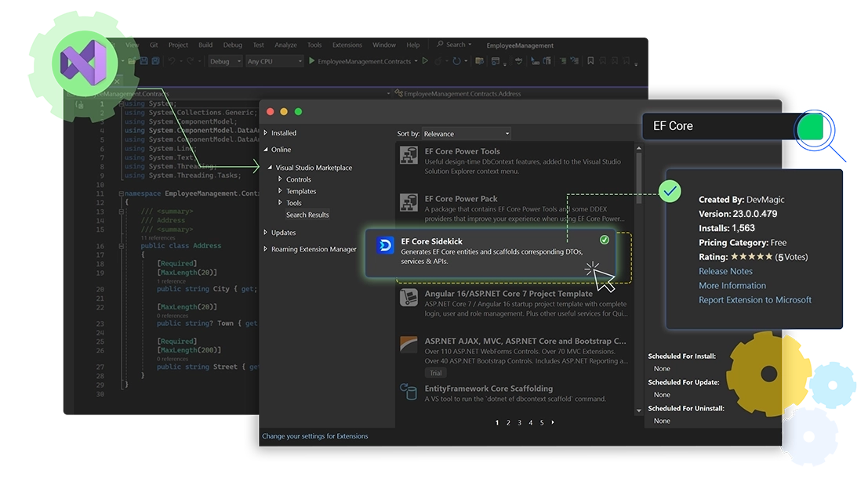Uncomment selected lines icon

click(x=575, y=61)
